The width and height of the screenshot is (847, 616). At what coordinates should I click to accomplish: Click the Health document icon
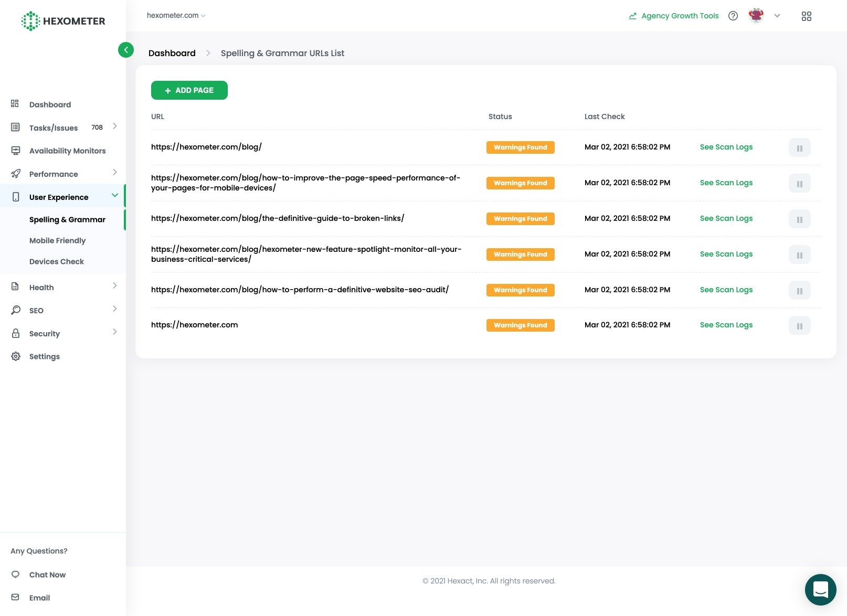(x=15, y=287)
